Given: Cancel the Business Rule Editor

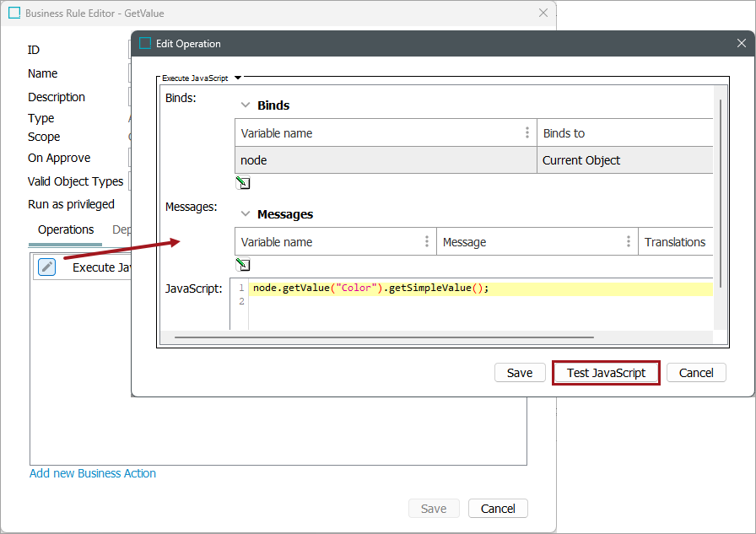Looking at the screenshot, I should tap(498, 508).
